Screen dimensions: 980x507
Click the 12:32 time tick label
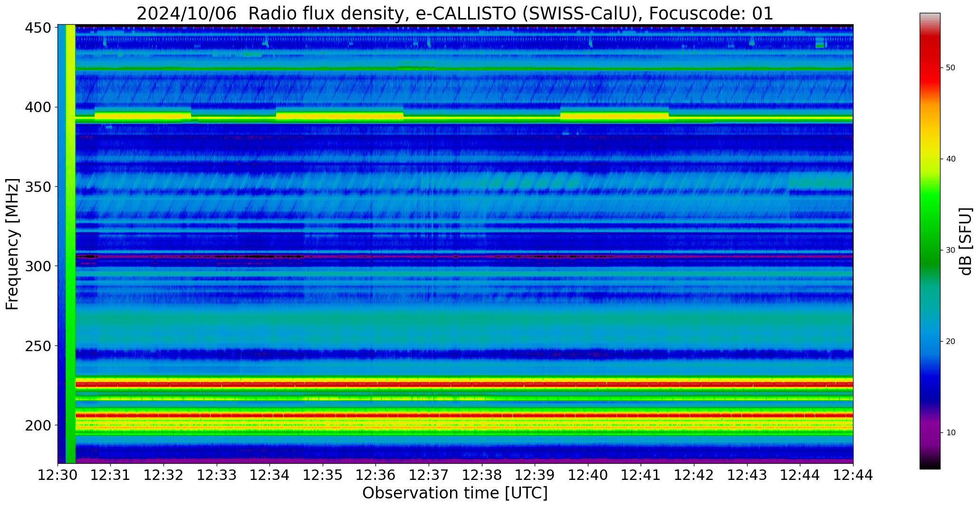point(164,475)
